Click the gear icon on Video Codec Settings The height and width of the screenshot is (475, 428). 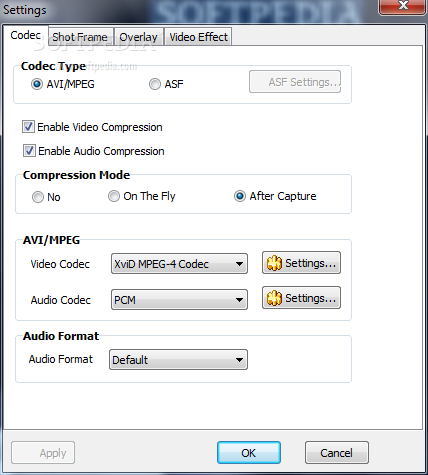[x=274, y=263]
